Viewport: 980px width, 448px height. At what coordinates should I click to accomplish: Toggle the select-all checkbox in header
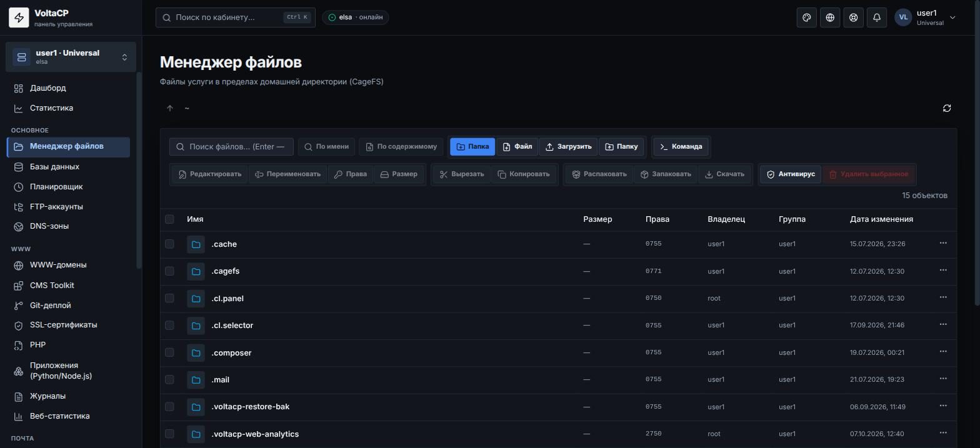tap(169, 219)
